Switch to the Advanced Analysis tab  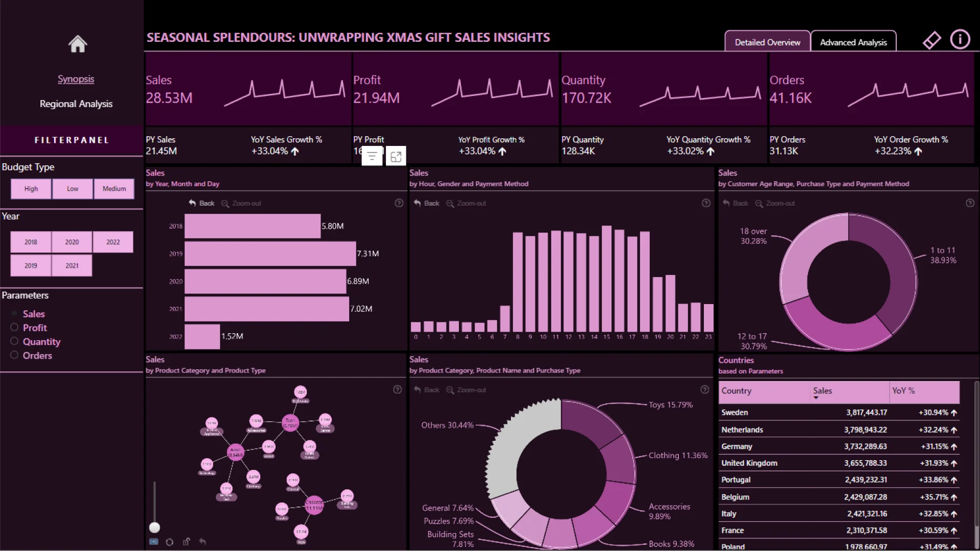click(853, 42)
